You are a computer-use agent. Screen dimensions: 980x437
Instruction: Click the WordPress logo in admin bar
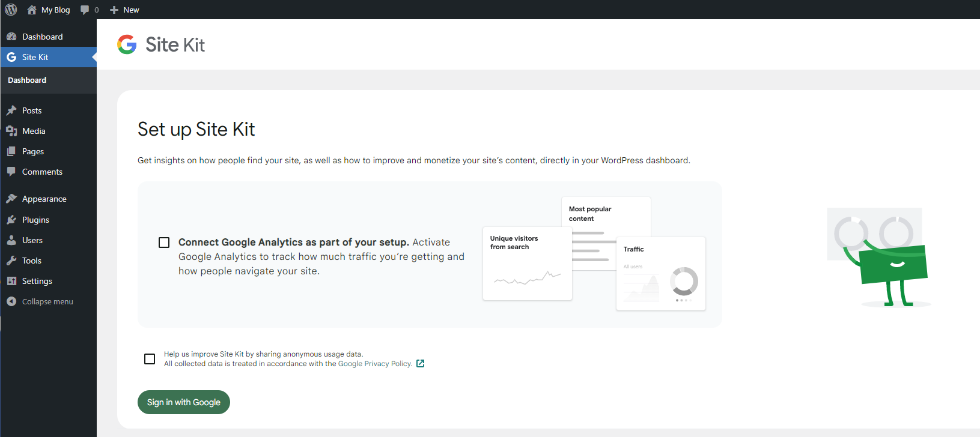click(x=11, y=10)
